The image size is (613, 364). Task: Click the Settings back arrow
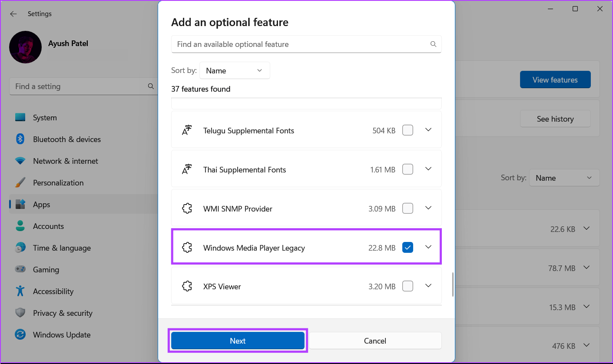coord(13,14)
